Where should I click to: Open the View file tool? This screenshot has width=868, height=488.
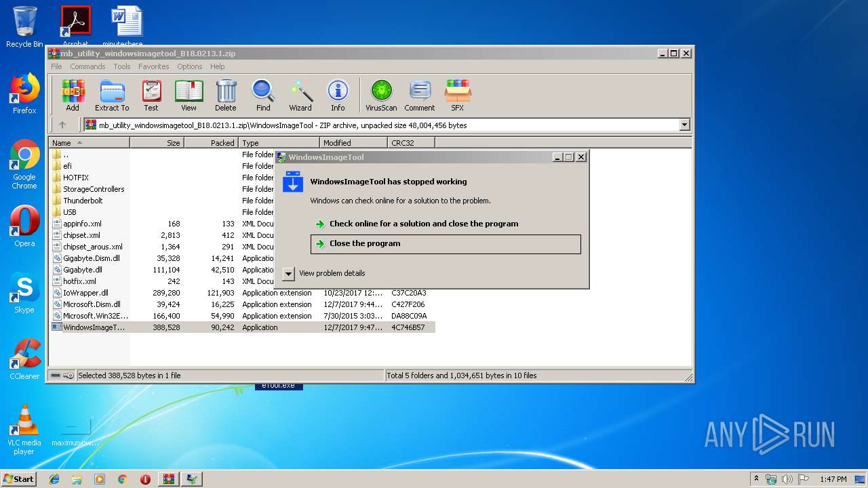coord(189,96)
